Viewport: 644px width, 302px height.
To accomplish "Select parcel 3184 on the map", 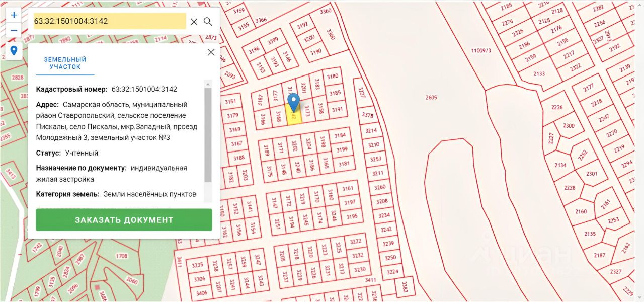I will (x=340, y=135).
